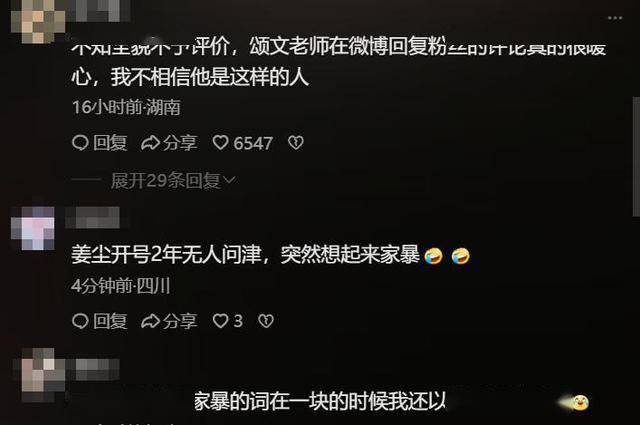The width and height of the screenshot is (640, 425).
Task: Click the second commenter's blurred username
Action: (92, 217)
